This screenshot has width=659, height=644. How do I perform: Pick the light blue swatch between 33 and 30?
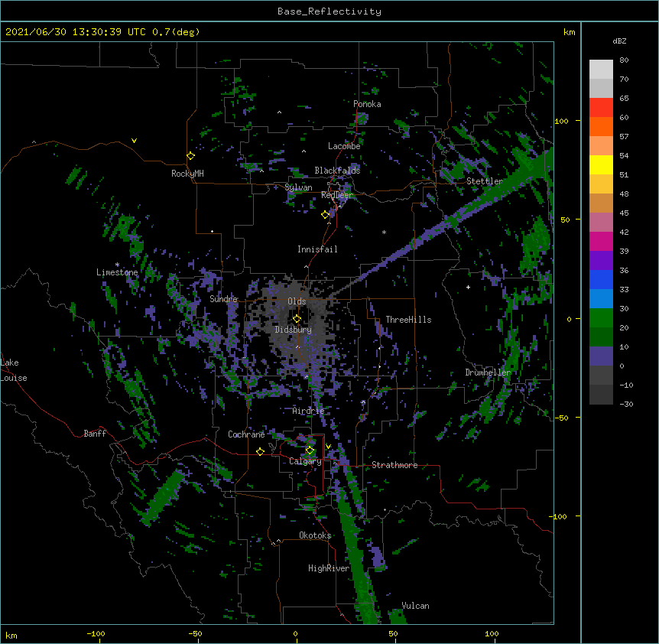click(601, 299)
